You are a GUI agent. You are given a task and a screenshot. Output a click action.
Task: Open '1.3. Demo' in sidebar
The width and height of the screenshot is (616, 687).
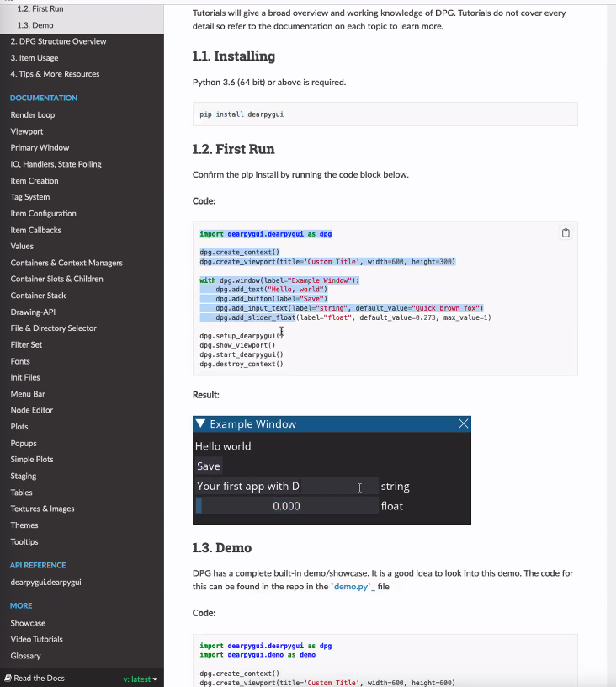[35, 25]
